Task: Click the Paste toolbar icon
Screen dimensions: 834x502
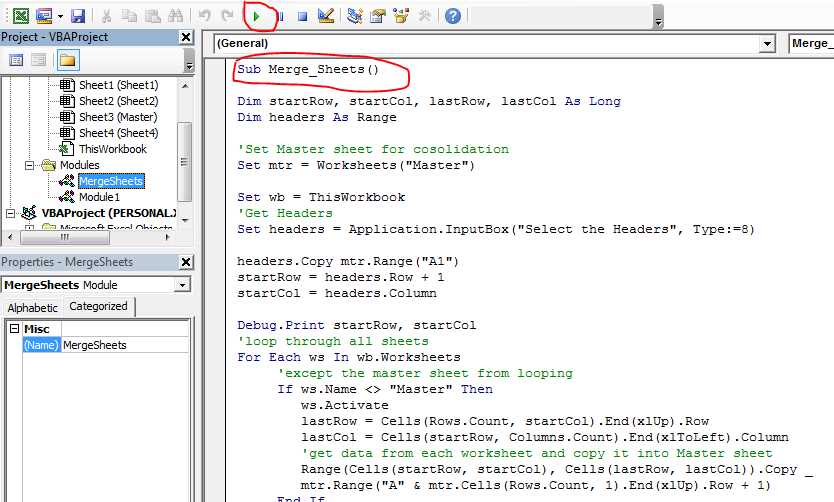Action: pyautogui.click(x=153, y=16)
